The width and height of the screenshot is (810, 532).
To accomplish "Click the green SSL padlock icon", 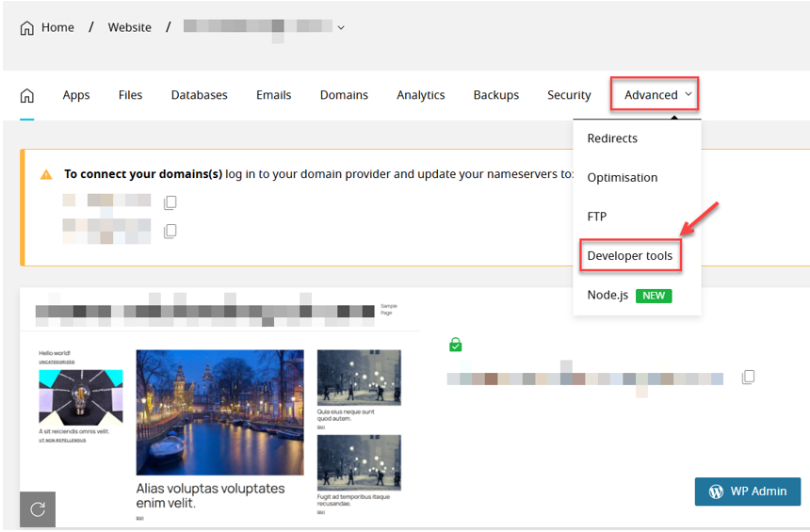I will 456,346.
